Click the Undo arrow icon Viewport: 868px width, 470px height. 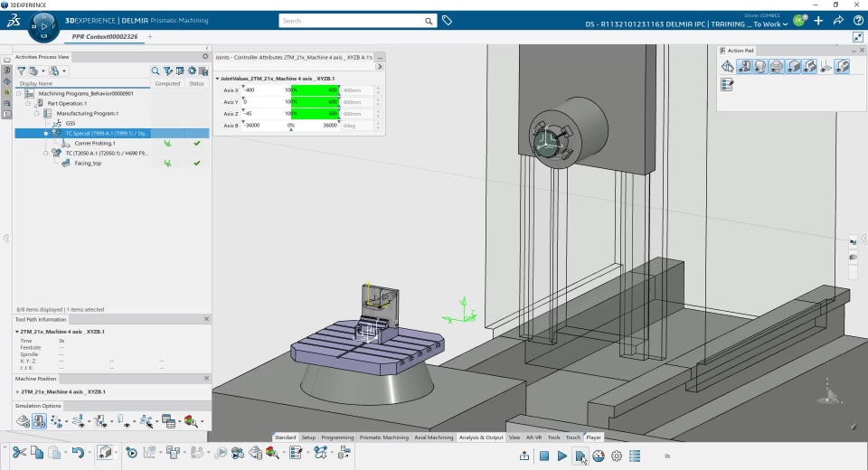78,453
